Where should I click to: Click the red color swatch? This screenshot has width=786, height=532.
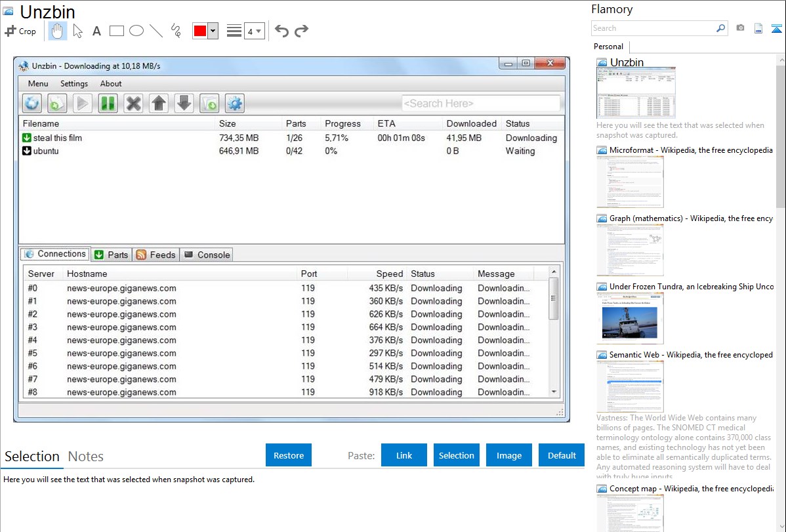coord(199,31)
